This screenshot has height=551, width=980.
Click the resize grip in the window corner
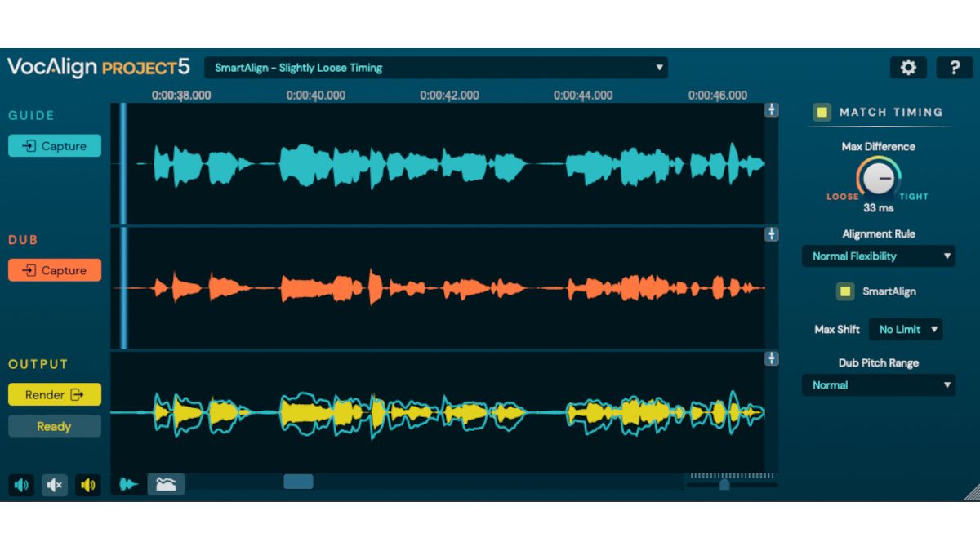click(x=971, y=491)
